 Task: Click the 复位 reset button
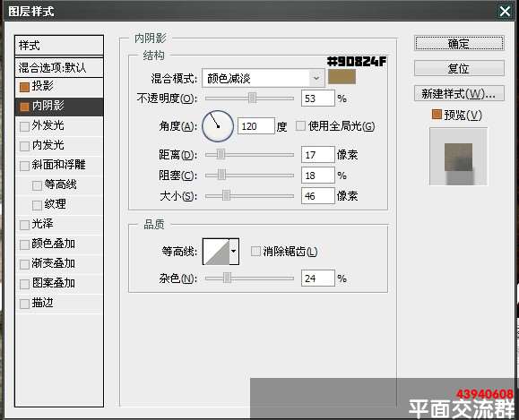tap(460, 68)
